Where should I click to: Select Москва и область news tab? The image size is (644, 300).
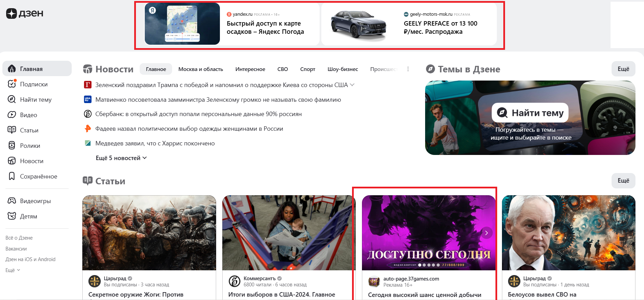pos(201,69)
